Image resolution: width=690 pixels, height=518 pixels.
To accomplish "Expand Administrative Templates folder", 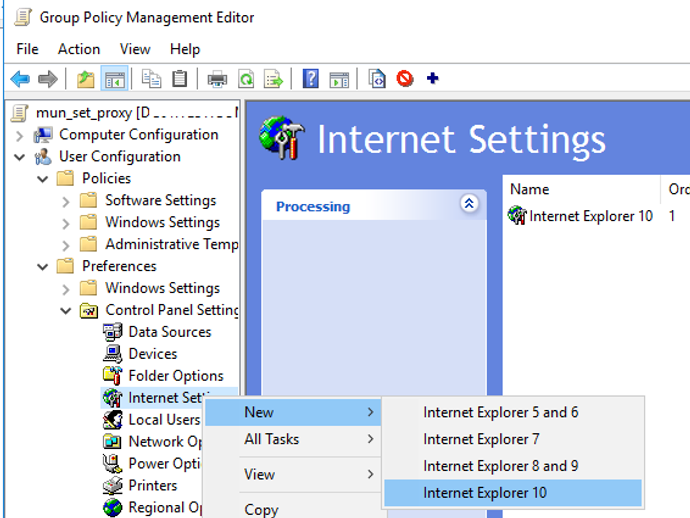I will (x=66, y=245).
